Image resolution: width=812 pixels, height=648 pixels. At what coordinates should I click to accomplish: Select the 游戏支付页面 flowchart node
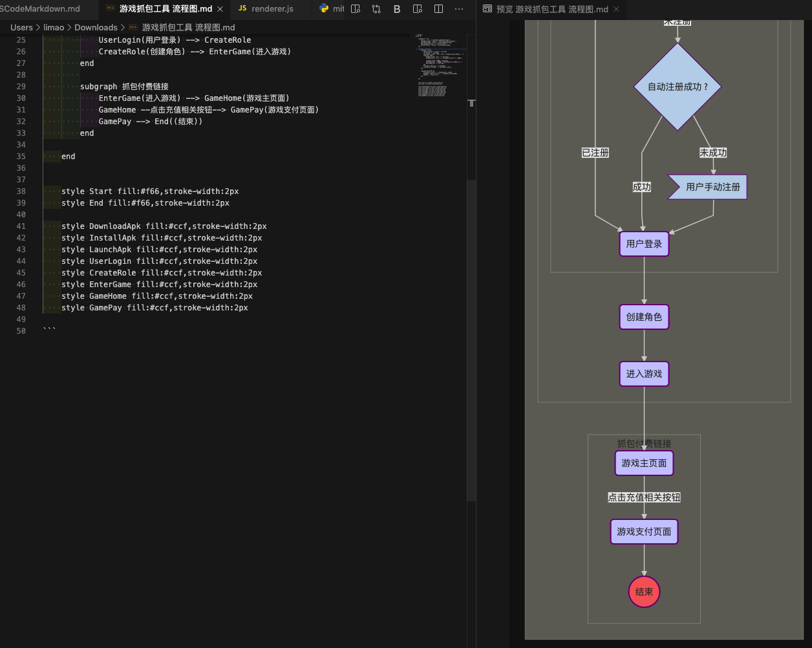click(x=644, y=532)
